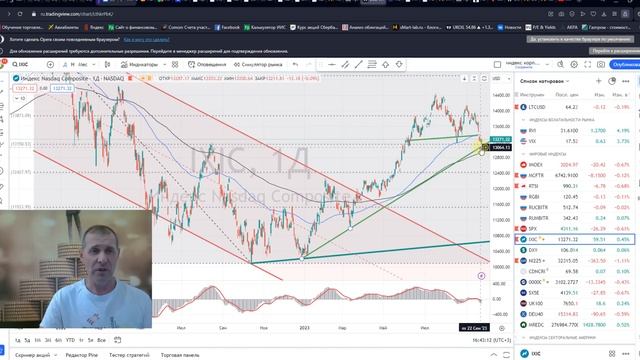Image resolution: width=640 pixels, height=360 pixels.
Task: Open chart settings gear icon
Action: (x=574, y=64)
